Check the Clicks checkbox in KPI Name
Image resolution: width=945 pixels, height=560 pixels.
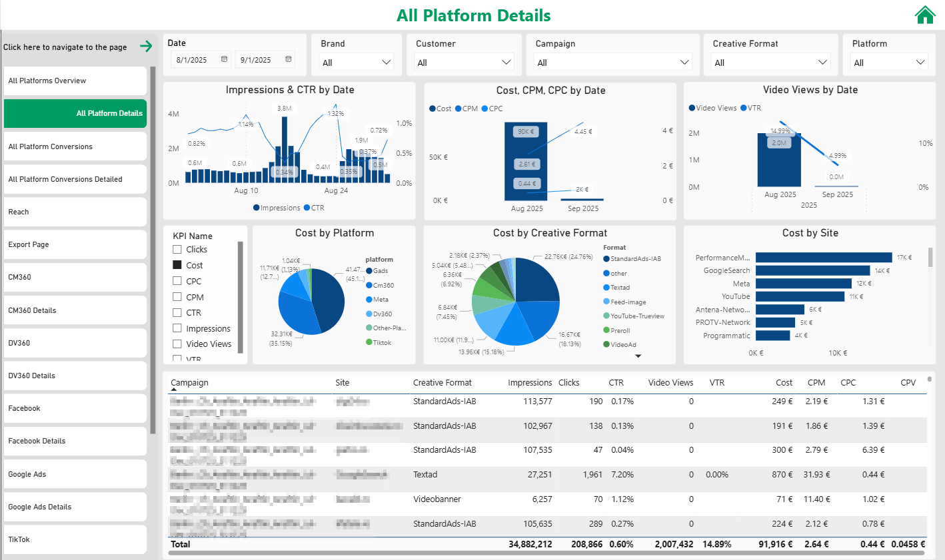(177, 249)
